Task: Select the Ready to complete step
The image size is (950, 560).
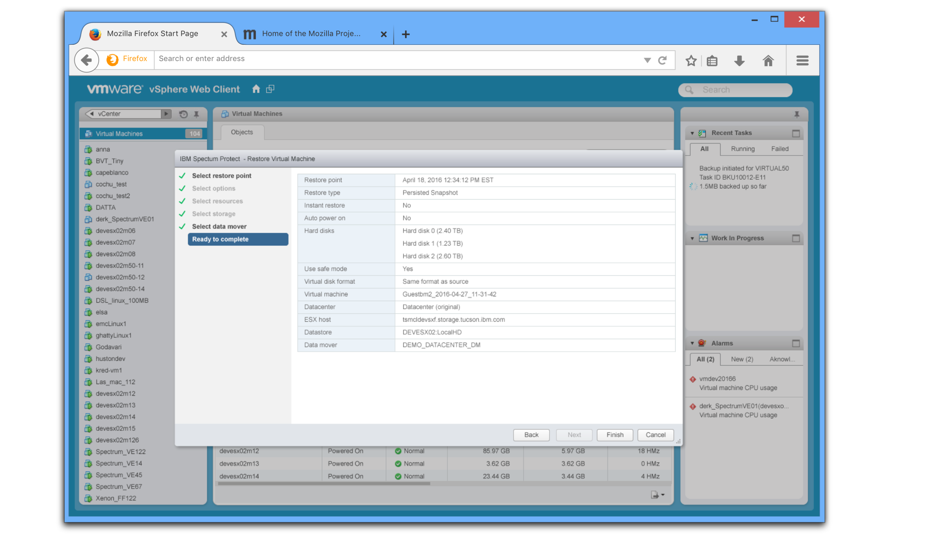Action: (238, 239)
